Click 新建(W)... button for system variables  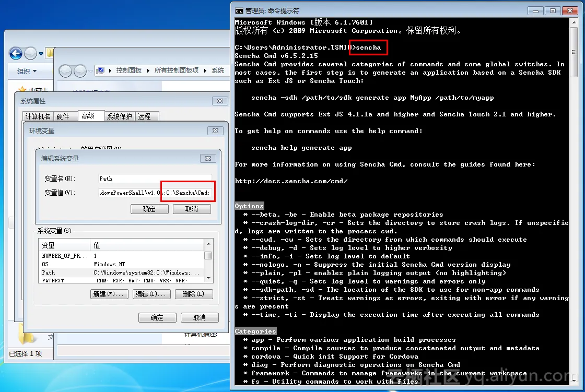pyautogui.click(x=109, y=294)
